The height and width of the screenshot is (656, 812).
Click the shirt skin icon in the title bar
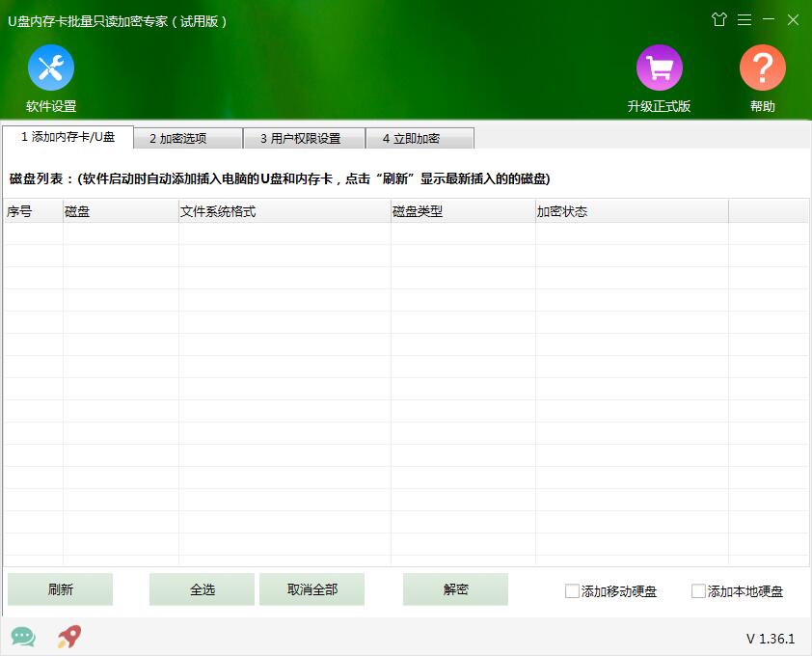pos(719,19)
